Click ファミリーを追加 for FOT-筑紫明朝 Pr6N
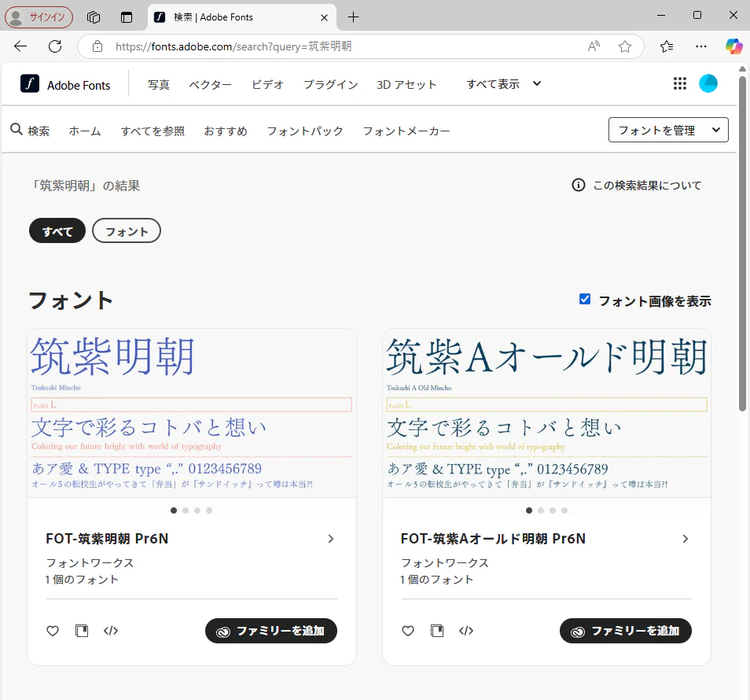Viewport: 750px width, 700px height. 271,631
